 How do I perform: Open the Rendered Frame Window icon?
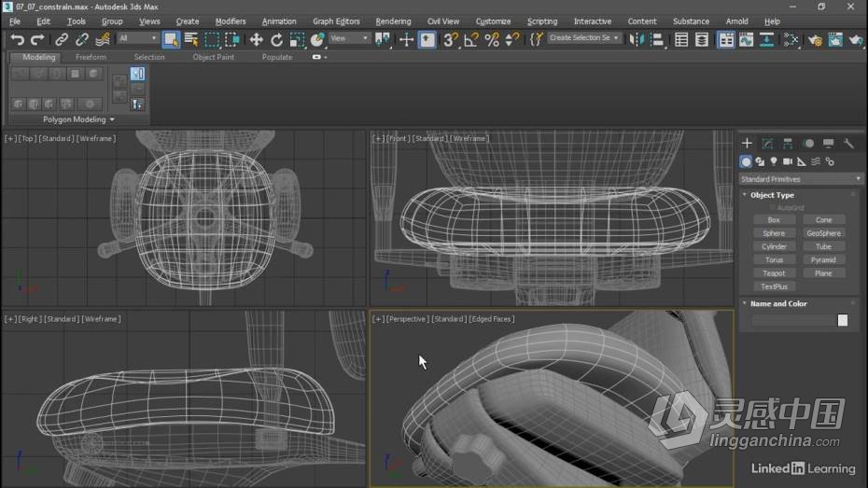click(835, 39)
